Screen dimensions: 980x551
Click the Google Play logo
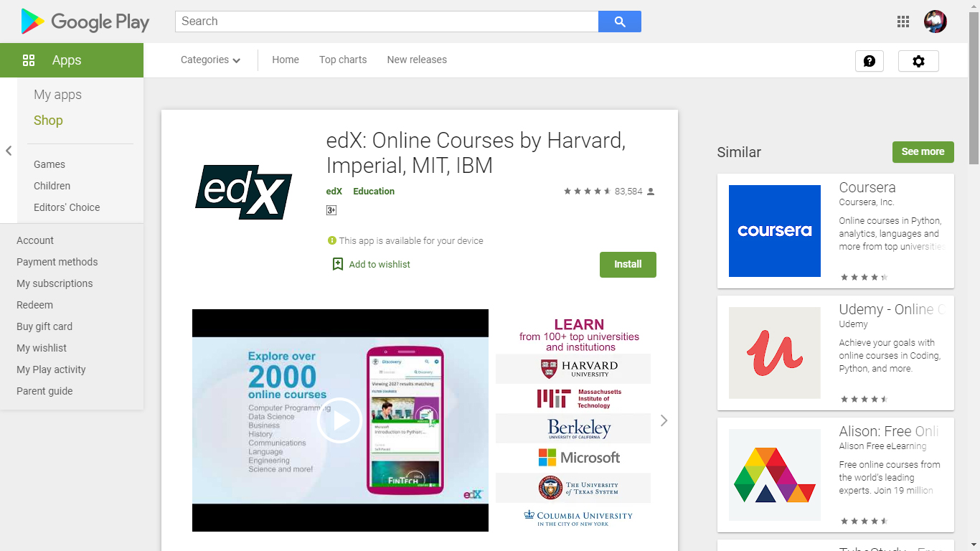click(85, 22)
